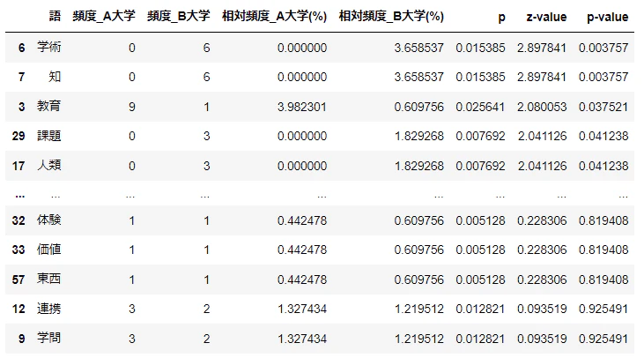Click the p-value column header
644x358 pixels.
(x=608, y=18)
